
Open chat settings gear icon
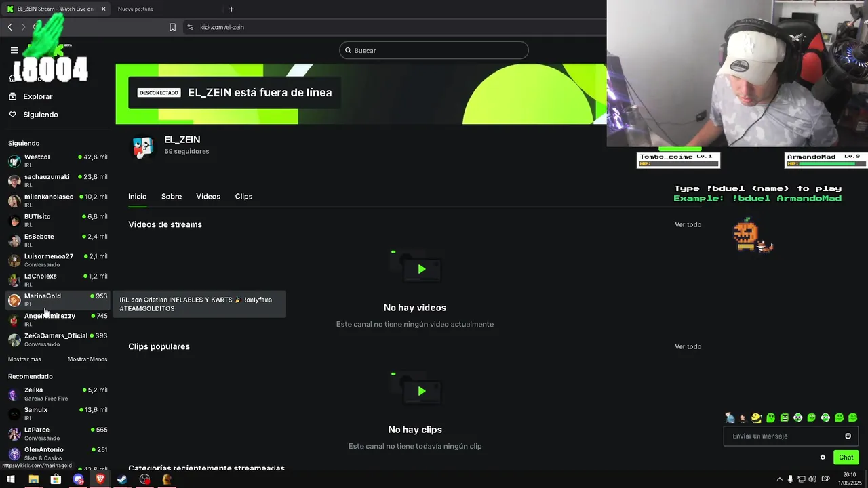(823, 457)
